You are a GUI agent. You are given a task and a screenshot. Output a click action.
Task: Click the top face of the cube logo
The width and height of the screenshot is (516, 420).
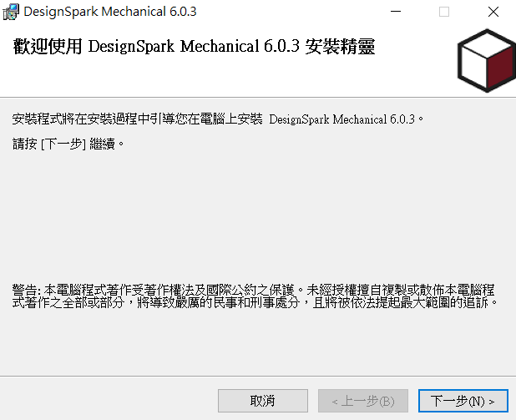[x=488, y=43]
